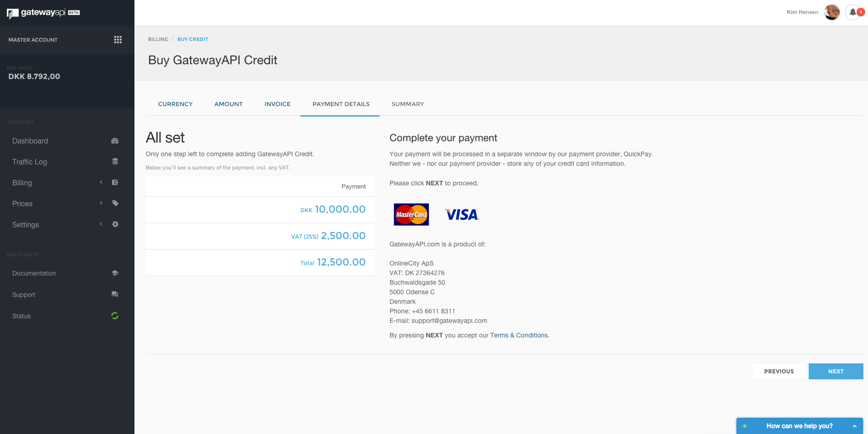This screenshot has width=868, height=434.
Task: Click the Status refresh icon
Action: point(115,316)
